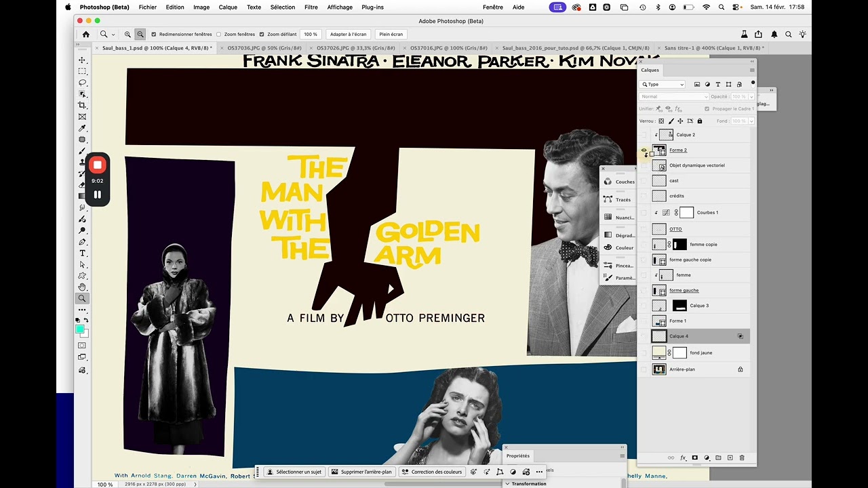Viewport: 868px width, 488px height.
Task: Create a new adjustment layer icon
Action: click(706, 457)
